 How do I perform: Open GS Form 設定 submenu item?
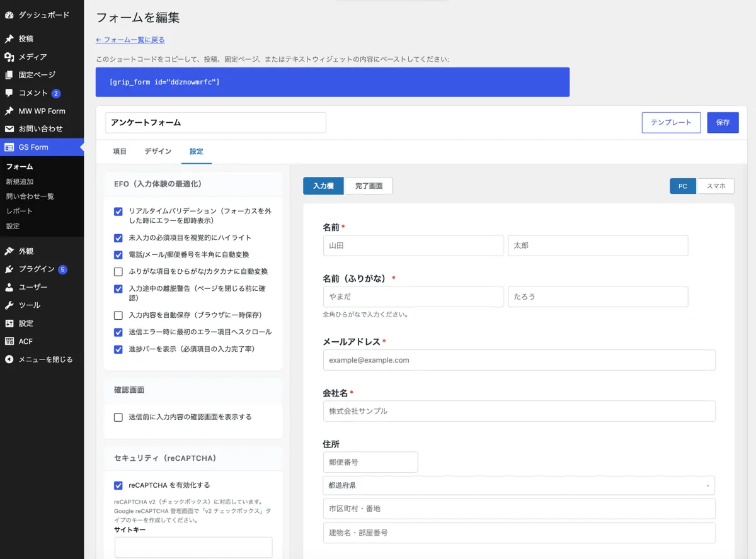pyautogui.click(x=13, y=226)
